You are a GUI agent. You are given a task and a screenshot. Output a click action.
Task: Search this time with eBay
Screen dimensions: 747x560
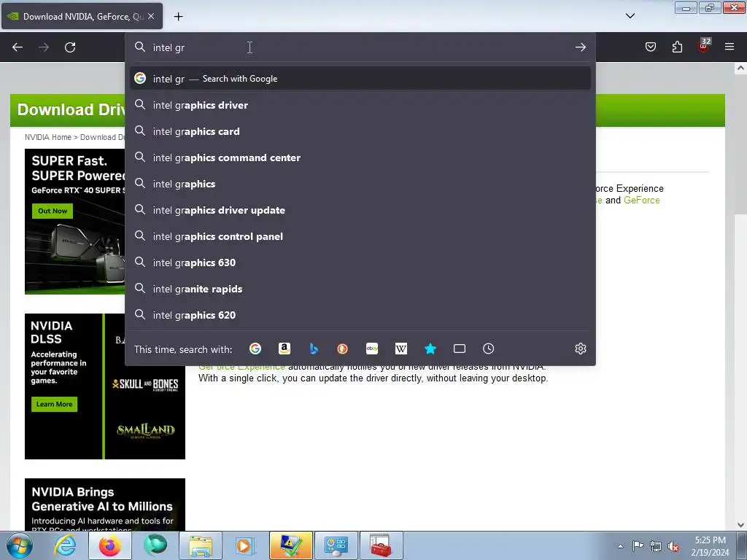pos(372,349)
